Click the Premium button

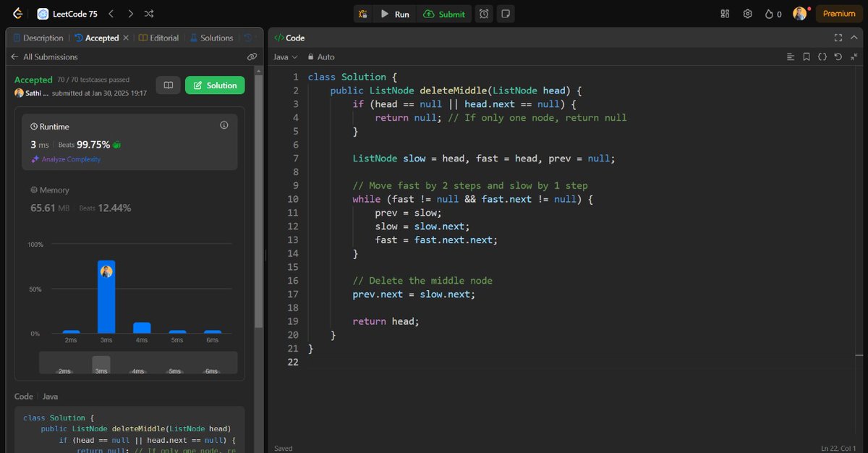(839, 14)
